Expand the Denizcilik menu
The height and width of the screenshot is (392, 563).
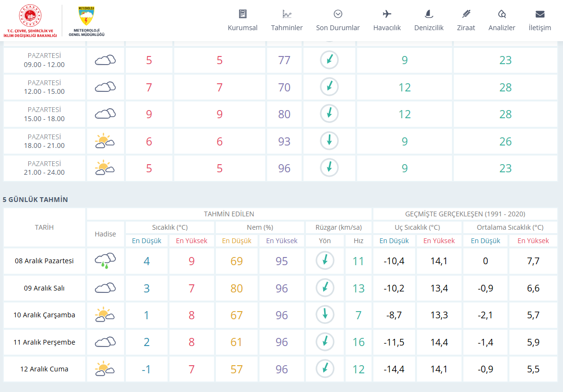pyautogui.click(x=428, y=21)
